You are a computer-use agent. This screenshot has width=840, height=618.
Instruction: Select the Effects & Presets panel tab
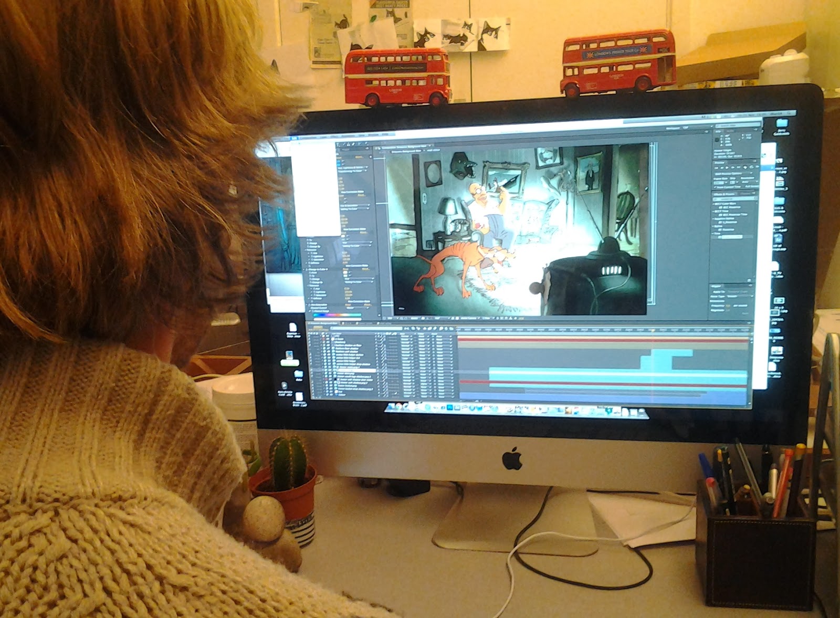725,194
